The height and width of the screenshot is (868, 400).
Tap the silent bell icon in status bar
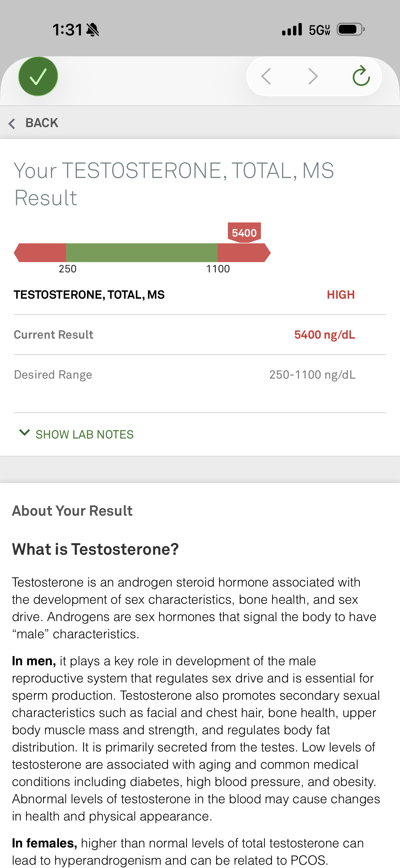tap(93, 30)
